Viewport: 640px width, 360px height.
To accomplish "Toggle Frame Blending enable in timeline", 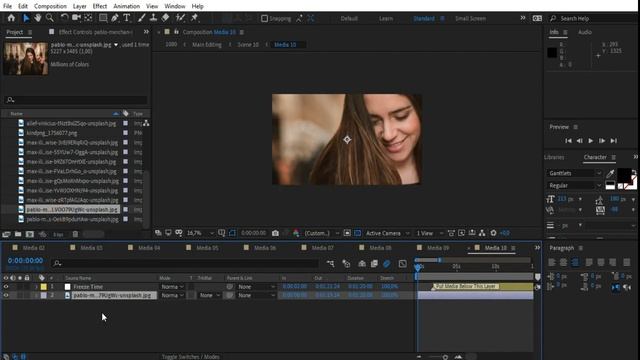I will pos(374,264).
